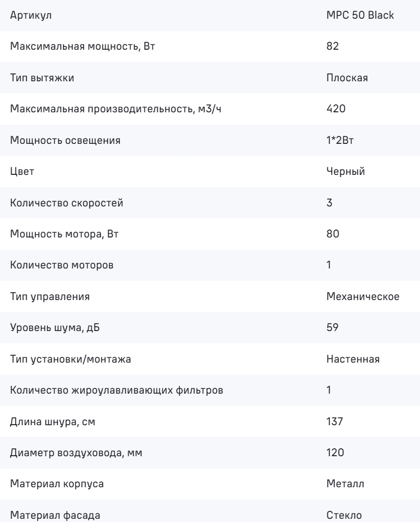This screenshot has width=420, height=522.
Task: Select the Количество жироулавливающих фильтров label
Action: pos(117,390)
